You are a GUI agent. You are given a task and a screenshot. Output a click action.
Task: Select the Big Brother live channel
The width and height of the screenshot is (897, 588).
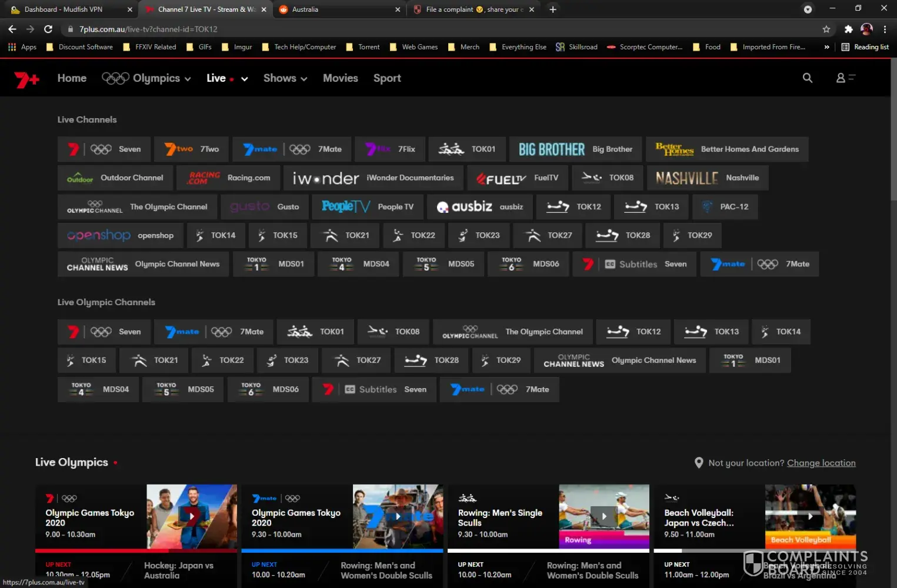(x=575, y=149)
